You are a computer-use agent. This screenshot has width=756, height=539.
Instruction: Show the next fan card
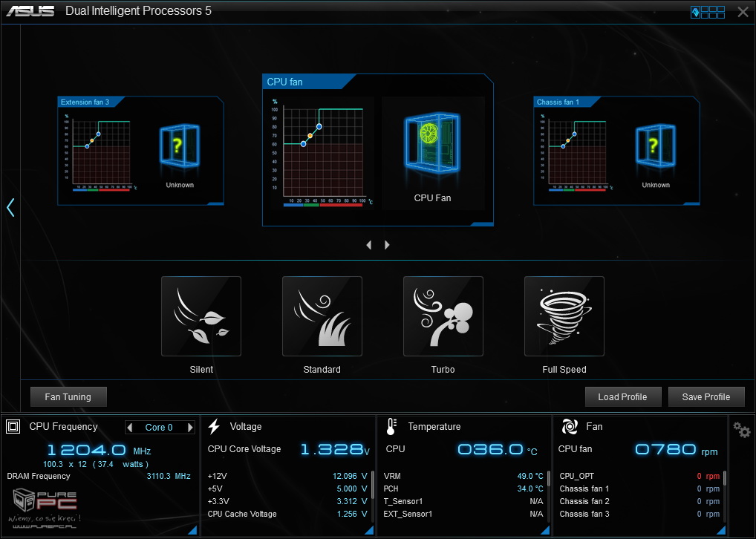pyautogui.click(x=387, y=245)
